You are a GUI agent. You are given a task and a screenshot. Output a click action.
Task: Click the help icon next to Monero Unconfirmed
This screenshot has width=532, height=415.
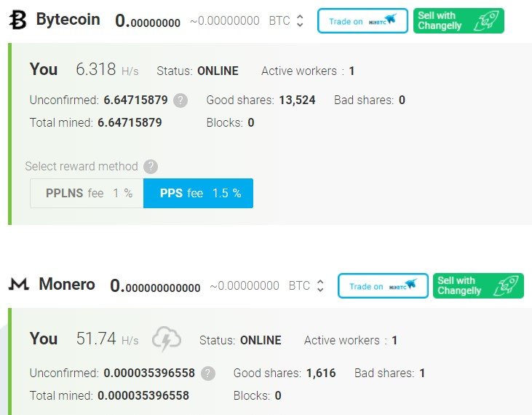[207, 373]
